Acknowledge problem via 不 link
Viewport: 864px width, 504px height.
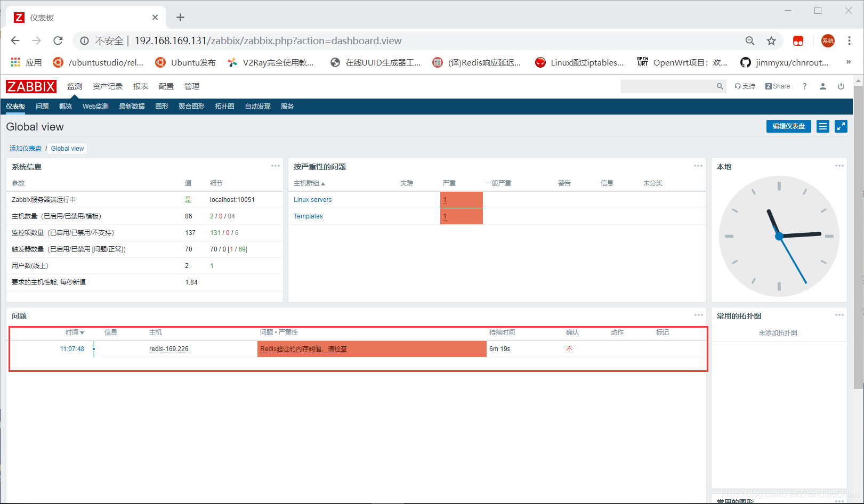(x=569, y=349)
